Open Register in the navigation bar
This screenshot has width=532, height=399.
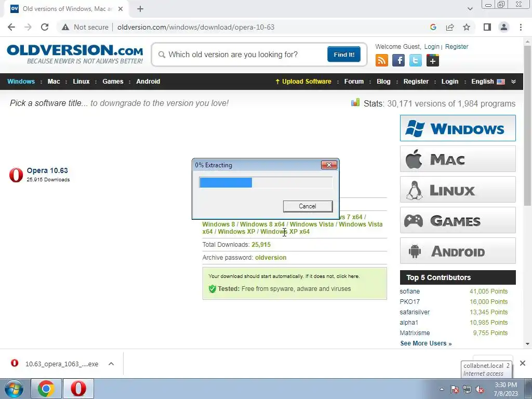tap(416, 82)
